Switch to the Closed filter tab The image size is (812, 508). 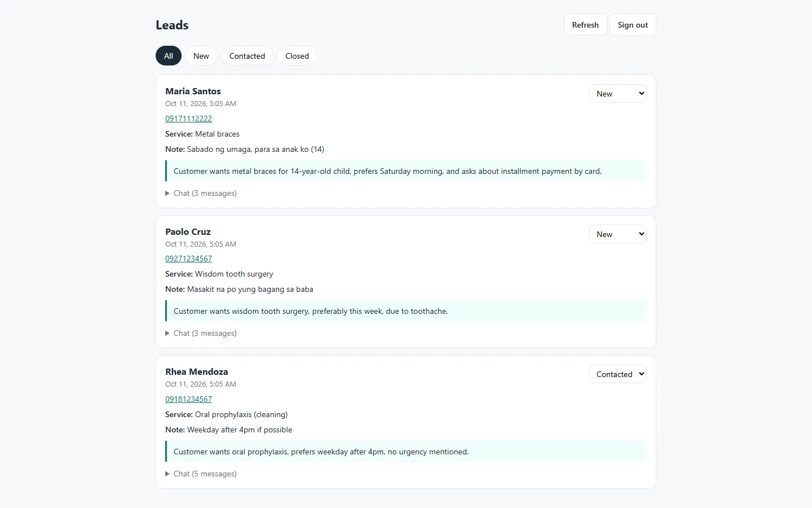[x=297, y=56]
